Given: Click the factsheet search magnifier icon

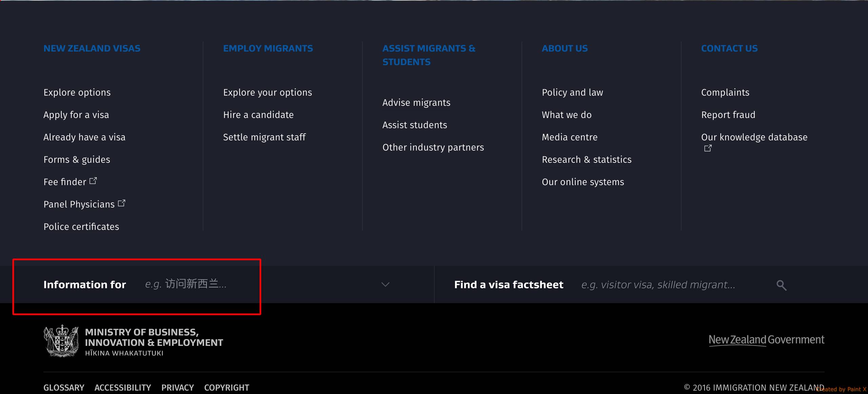Looking at the screenshot, I should click(781, 285).
